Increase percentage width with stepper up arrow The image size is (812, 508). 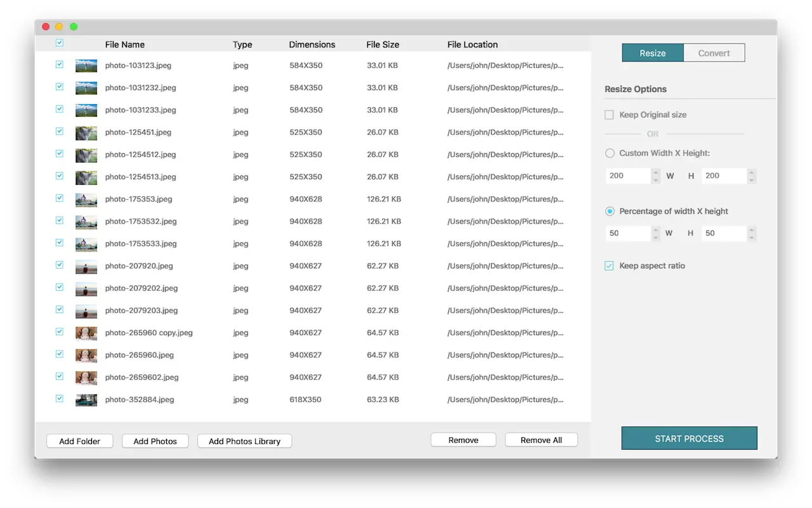click(656, 230)
